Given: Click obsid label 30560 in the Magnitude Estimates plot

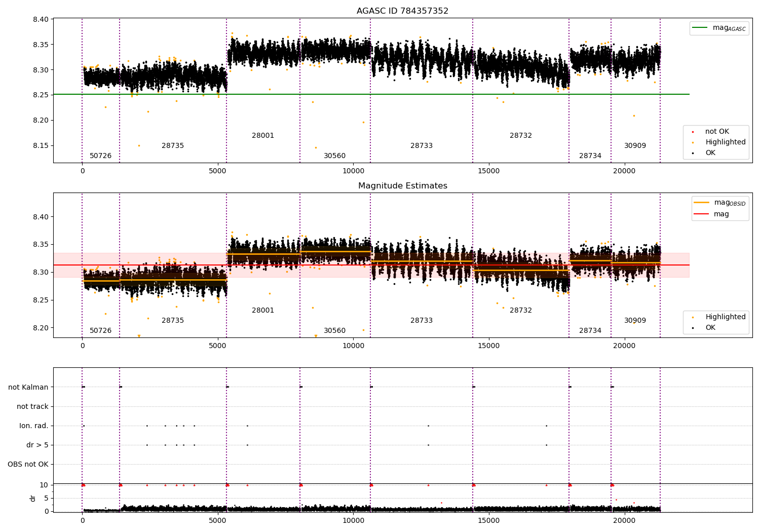Looking at the screenshot, I should (x=335, y=331).
